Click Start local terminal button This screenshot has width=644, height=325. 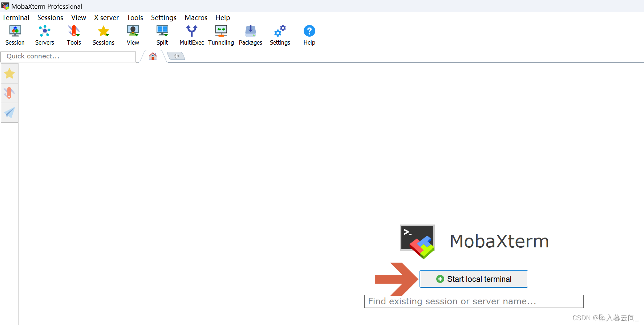pos(474,279)
